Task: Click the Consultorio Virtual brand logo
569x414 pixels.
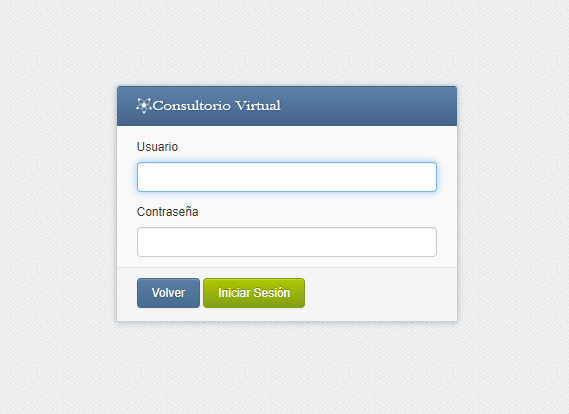Action: pyautogui.click(x=209, y=106)
